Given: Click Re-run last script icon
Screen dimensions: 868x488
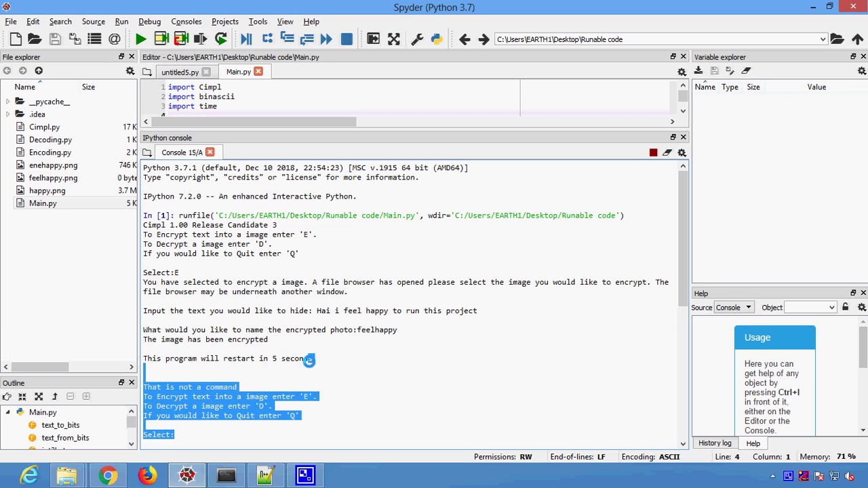Looking at the screenshot, I should [220, 39].
